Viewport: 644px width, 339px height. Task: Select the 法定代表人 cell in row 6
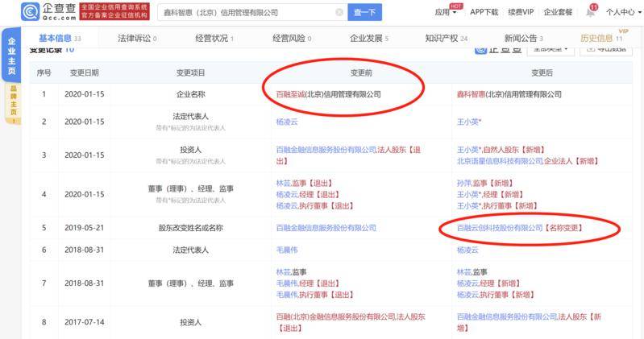click(190, 250)
